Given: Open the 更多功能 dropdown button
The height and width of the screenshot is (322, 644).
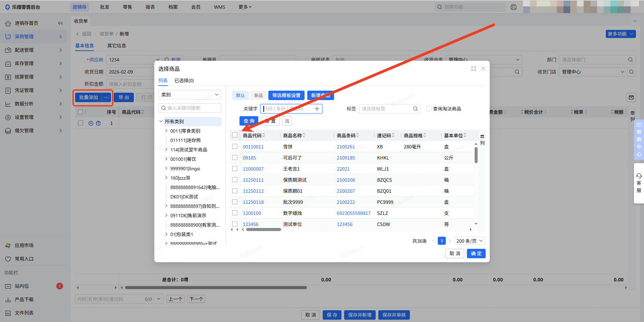Looking at the screenshot, I should (x=621, y=34).
